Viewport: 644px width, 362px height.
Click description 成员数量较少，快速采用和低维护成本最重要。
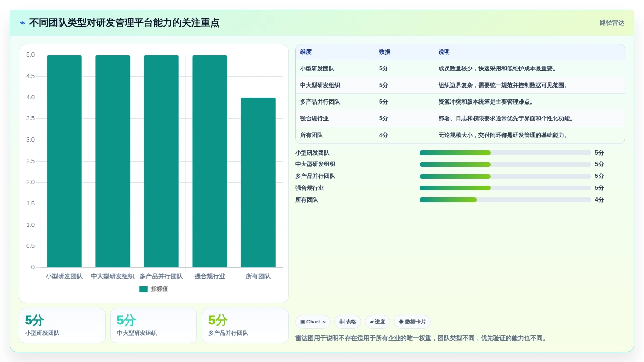[x=498, y=68]
